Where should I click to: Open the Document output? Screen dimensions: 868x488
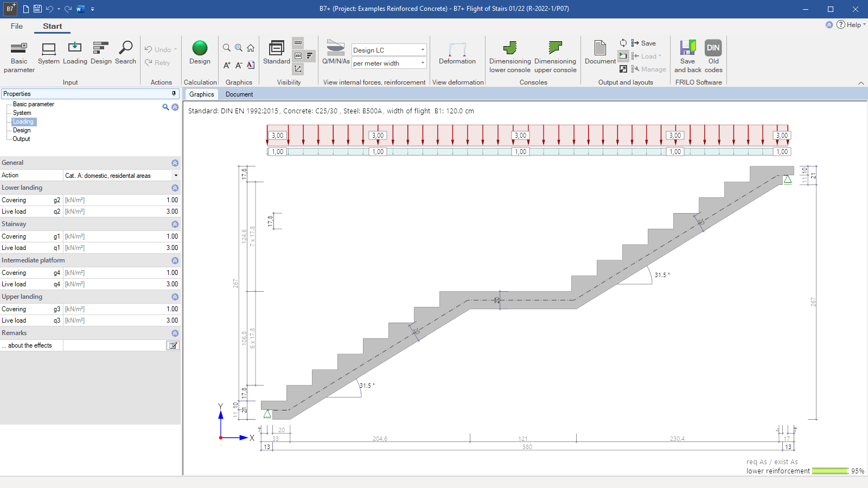click(600, 53)
